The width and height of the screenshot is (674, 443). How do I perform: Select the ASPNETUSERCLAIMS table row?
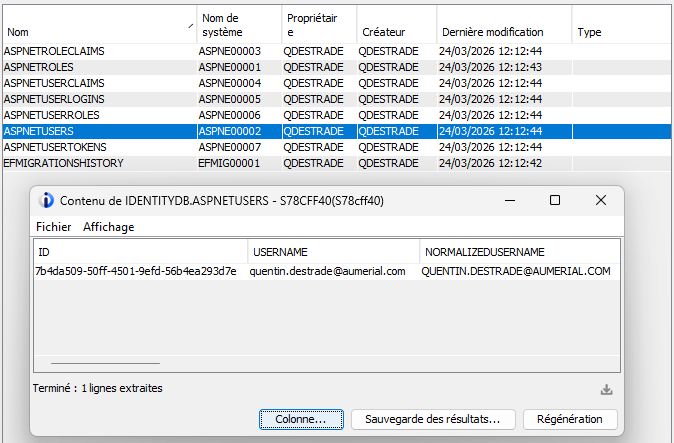(x=337, y=83)
